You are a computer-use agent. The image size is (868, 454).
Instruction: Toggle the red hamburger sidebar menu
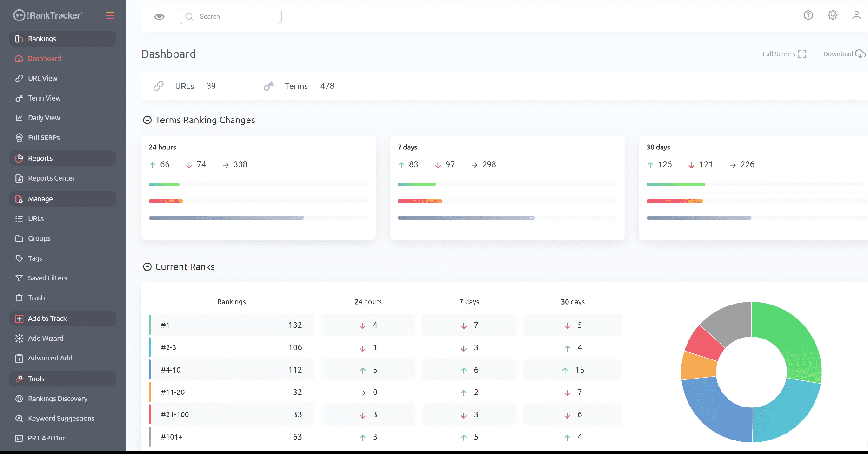click(x=110, y=15)
